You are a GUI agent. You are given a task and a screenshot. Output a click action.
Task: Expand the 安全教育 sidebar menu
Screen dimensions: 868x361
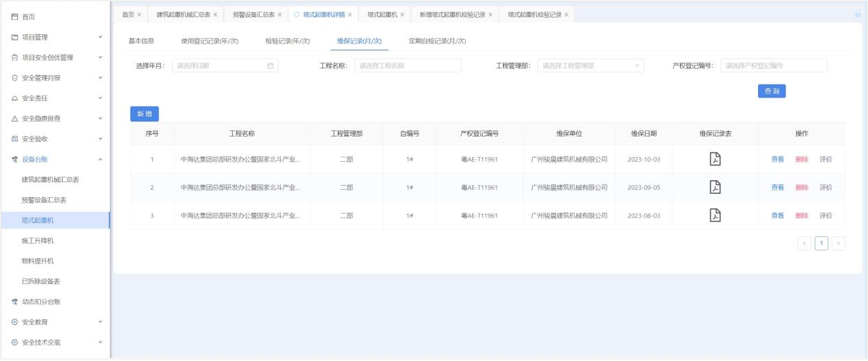100,322
